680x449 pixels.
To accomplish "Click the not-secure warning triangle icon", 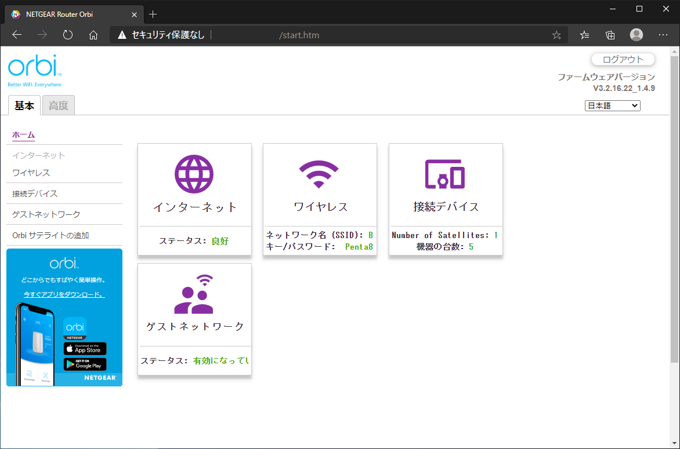I will (x=122, y=35).
